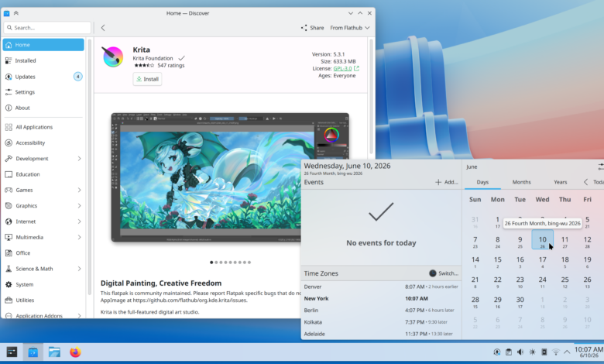Open the volume control in system tray

520,352
